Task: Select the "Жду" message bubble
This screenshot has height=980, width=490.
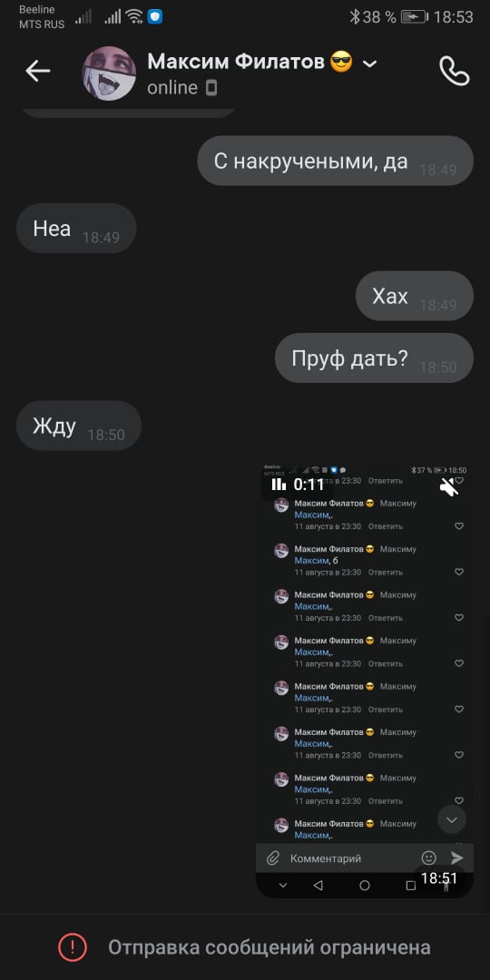Action: coord(79,426)
